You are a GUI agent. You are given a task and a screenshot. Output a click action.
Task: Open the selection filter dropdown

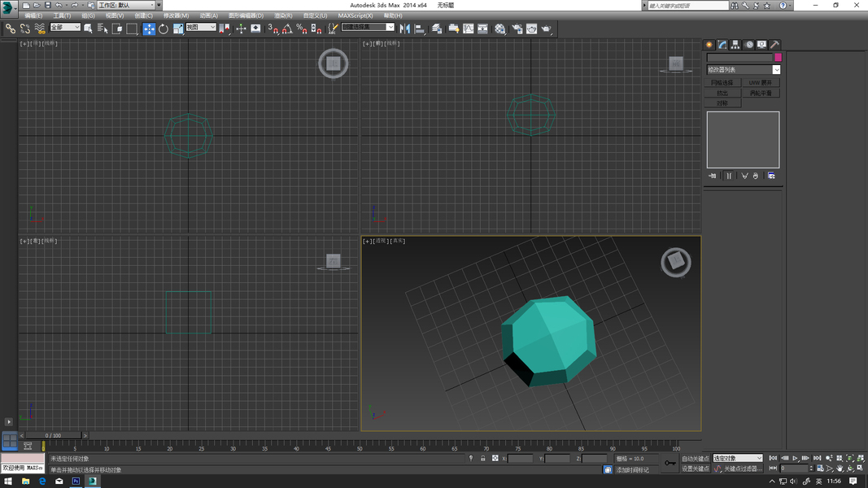[x=65, y=27]
